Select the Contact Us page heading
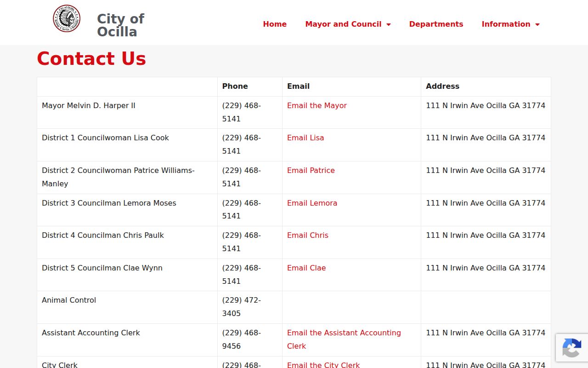This screenshot has width=588, height=368. point(91,58)
